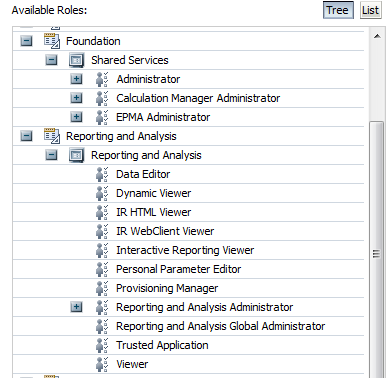Click the Provisioning Manager role icon
Viewport: 392px width, 378px height.
[102, 288]
